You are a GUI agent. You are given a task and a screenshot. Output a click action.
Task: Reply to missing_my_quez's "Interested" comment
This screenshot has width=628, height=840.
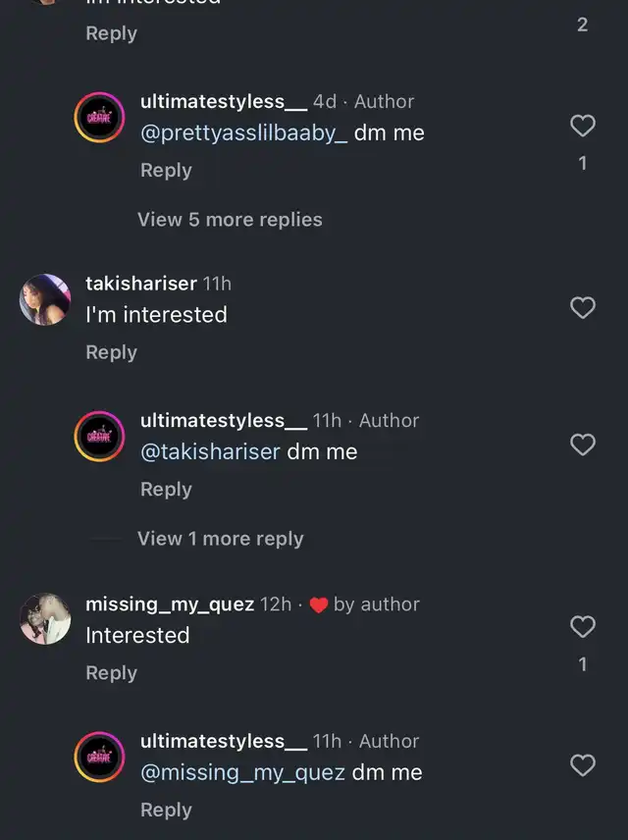coord(111,673)
